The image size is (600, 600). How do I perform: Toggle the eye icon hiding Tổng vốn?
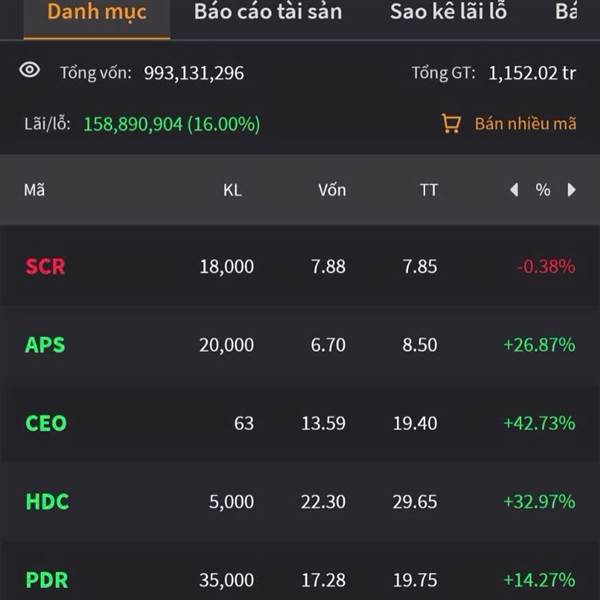[x=29, y=70]
